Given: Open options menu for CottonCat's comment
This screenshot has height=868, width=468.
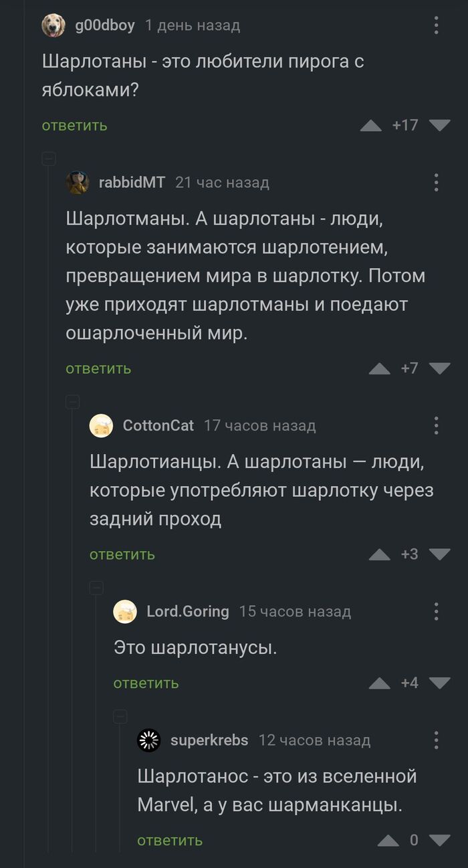Looking at the screenshot, I should 436,425.
